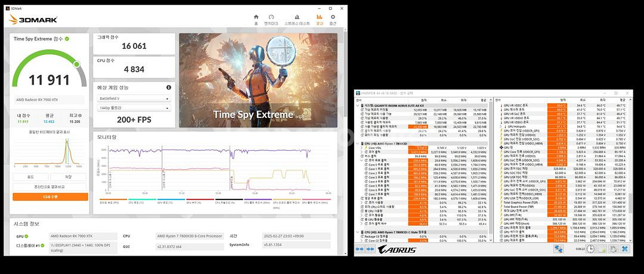Viewport: 644px width, 274px height.
Task: Click Current column header in HWiNFO left pane
Action: pos(423,99)
